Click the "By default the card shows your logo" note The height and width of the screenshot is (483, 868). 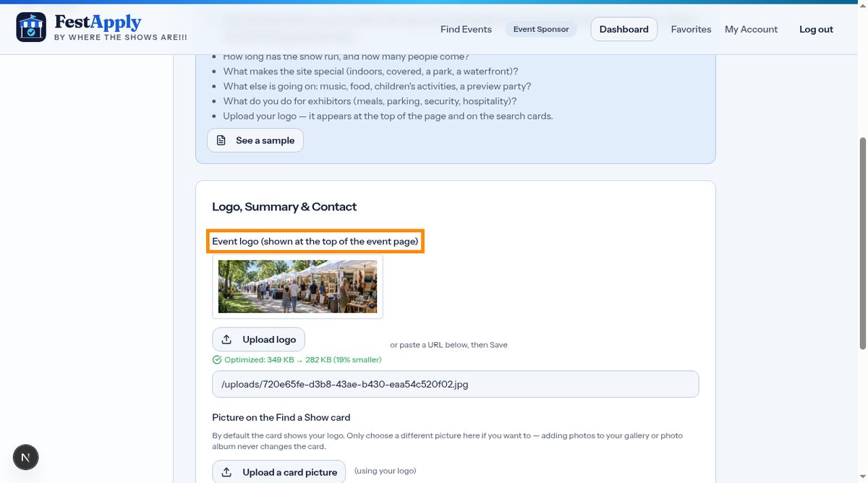point(448,441)
